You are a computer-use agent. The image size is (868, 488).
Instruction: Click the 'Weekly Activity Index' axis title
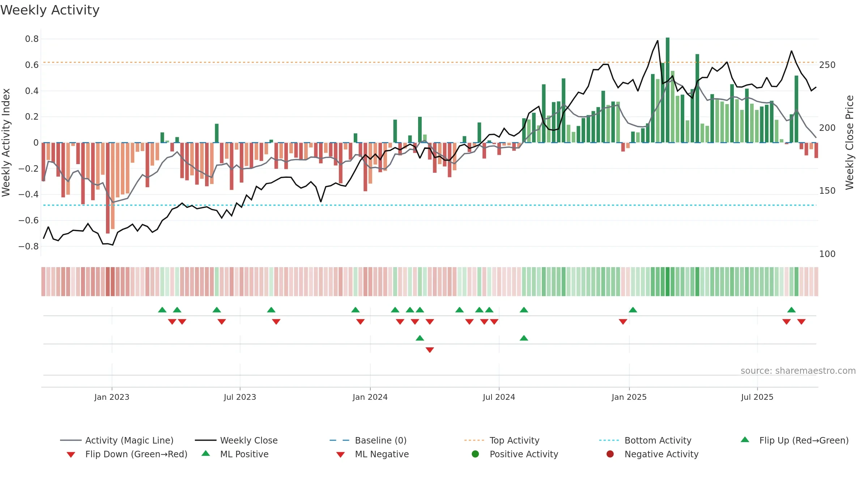pyautogui.click(x=6, y=142)
